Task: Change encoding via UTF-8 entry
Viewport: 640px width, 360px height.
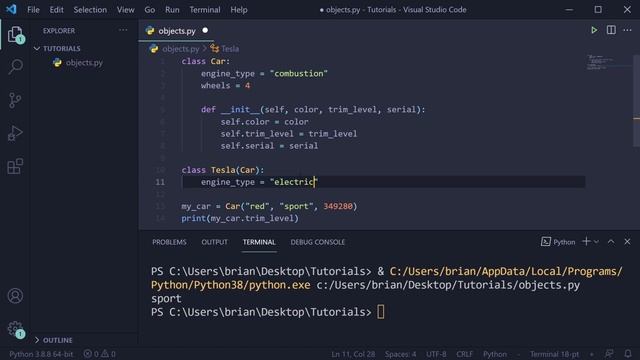Action: pyautogui.click(x=436, y=354)
